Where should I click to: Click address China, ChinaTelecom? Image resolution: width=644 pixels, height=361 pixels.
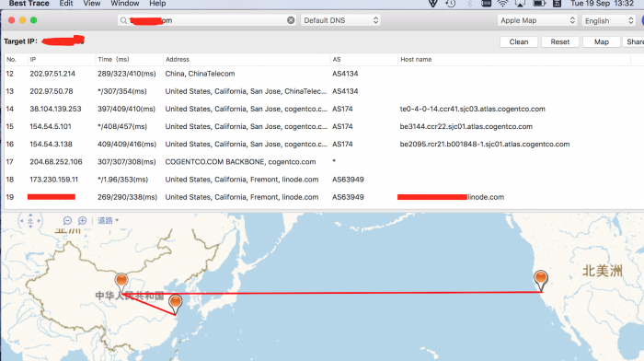pyautogui.click(x=200, y=74)
